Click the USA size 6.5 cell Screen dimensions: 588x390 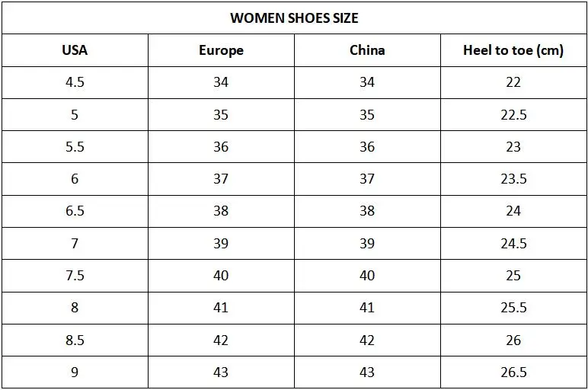click(x=75, y=211)
